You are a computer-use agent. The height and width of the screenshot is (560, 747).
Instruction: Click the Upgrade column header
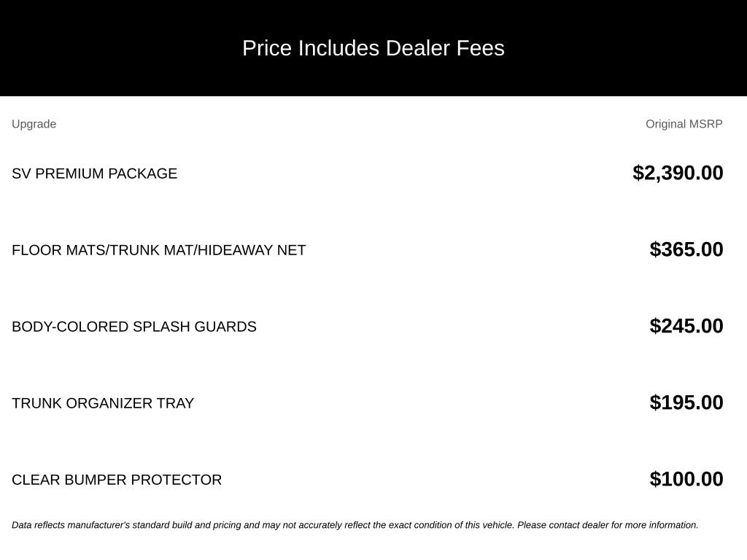point(34,124)
